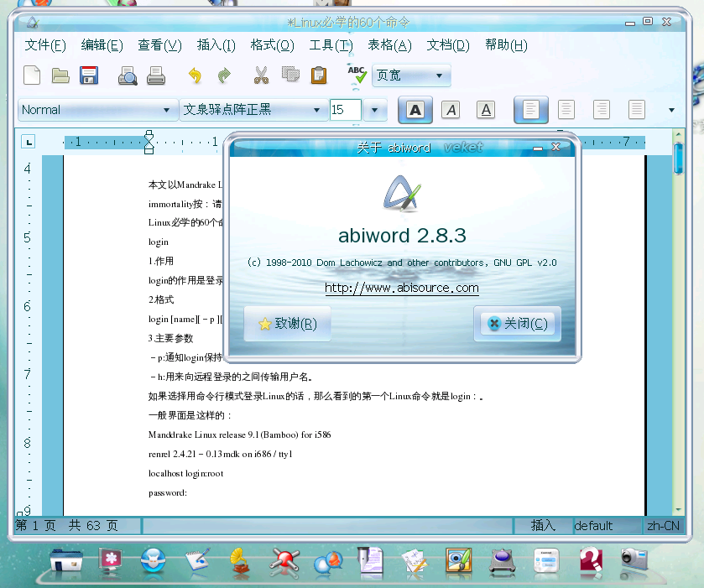Screen dimensions: 704x588
Task: Open the 文件(F) menu
Action: [x=45, y=45]
